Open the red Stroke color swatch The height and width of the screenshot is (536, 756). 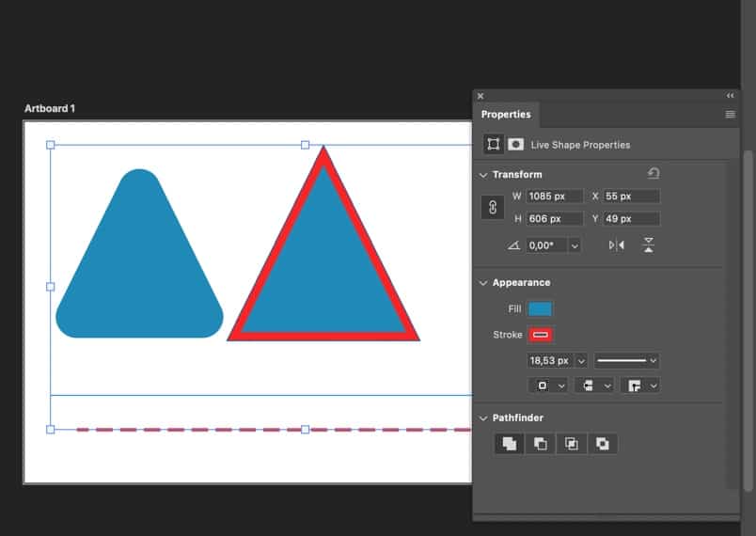540,335
